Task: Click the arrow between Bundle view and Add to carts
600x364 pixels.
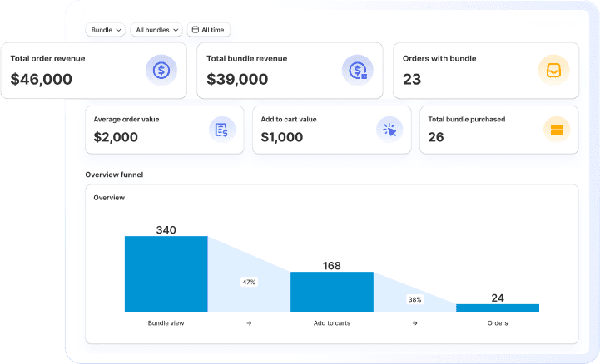Action: tap(249, 323)
